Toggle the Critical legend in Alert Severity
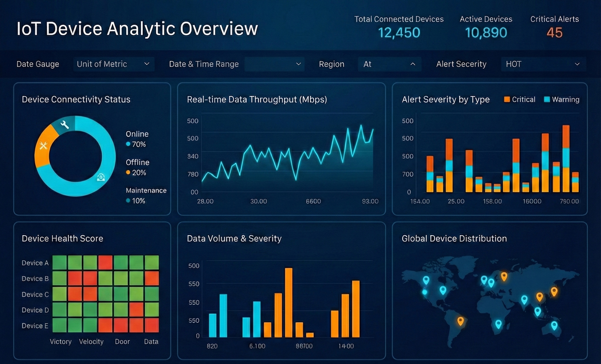Viewport: 601px width, 364px height. click(520, 99)
